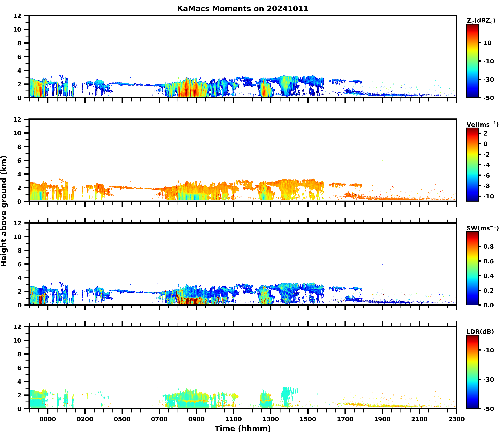Click the Vel(ms-1) colorbar label
Image resolution: width=504 pixels, height=438 pixels.
[x=482, y=125]
